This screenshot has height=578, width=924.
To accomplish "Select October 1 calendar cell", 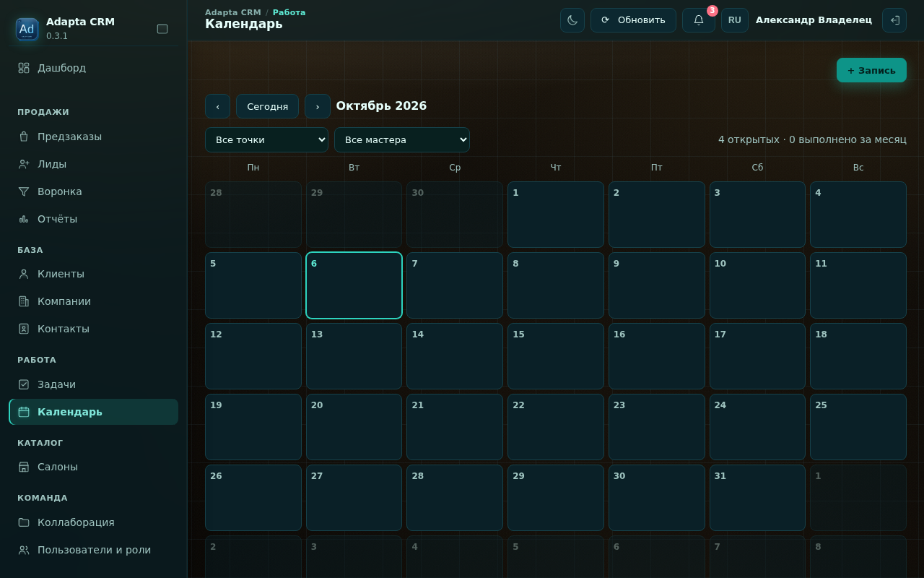I will click(556, 215).
